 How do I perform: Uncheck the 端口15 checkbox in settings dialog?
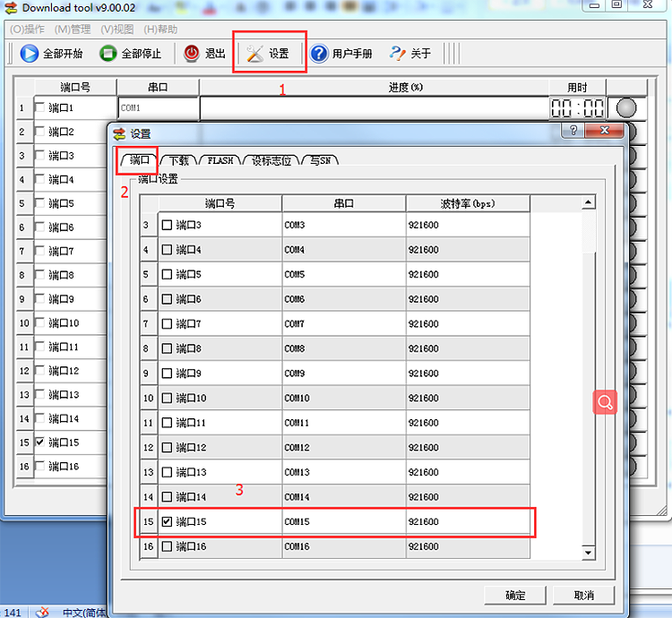point(167,521)
